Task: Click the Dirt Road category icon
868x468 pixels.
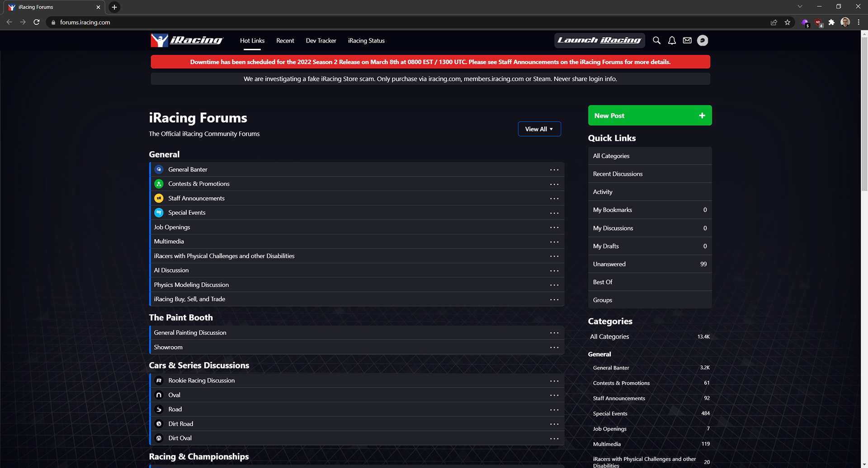Action: 159,424
